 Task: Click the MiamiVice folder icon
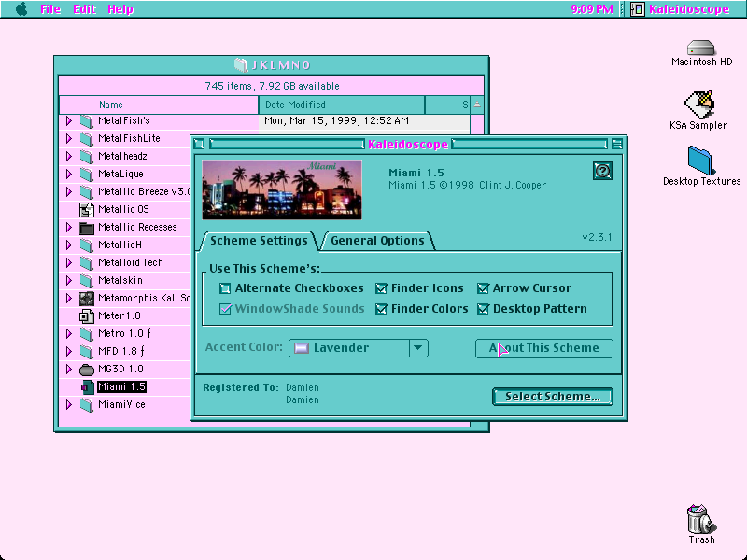86,405
